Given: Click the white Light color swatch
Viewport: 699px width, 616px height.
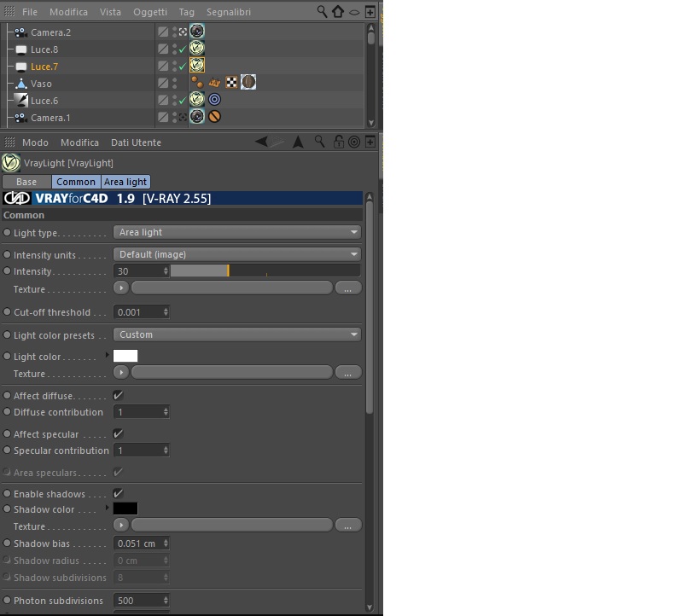Looking at the screenshot, I should pyautogui.click(x=125, y=356).
